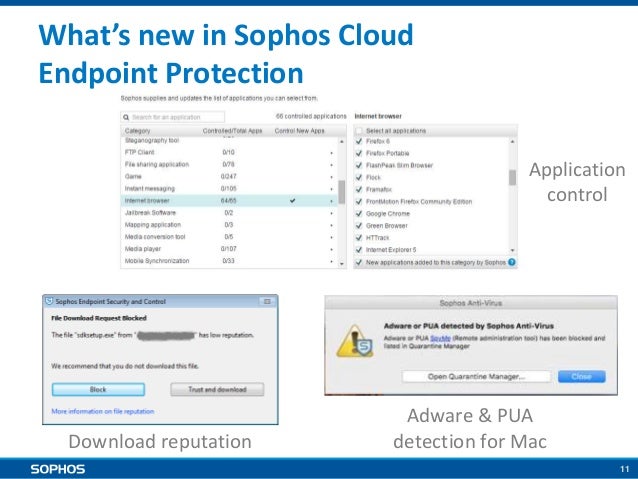Expand the File sharing application arrow

[332, 165]
